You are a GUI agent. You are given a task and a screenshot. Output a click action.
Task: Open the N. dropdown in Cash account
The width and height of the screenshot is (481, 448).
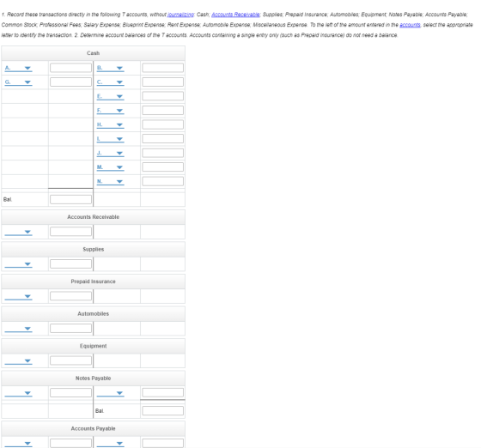click(111, 181)
